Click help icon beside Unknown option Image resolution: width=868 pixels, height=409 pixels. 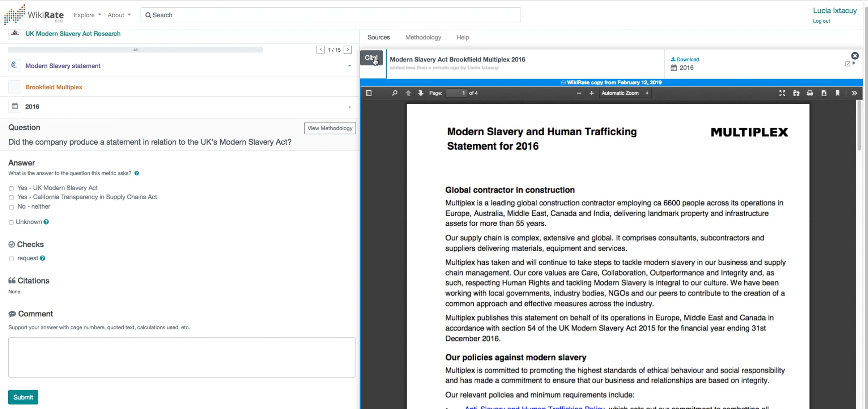[x=46, y=222]
